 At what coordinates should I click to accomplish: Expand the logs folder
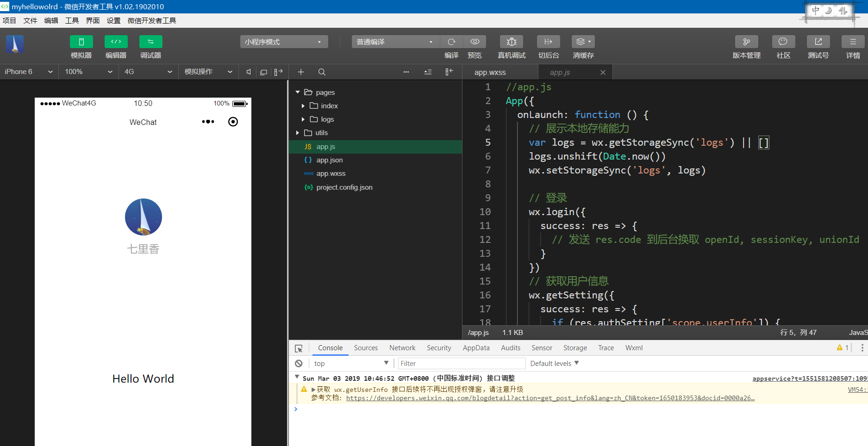303,119
